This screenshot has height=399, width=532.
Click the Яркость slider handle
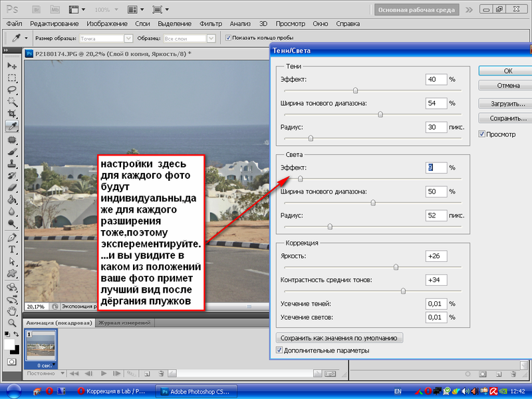tap(396, 267)
